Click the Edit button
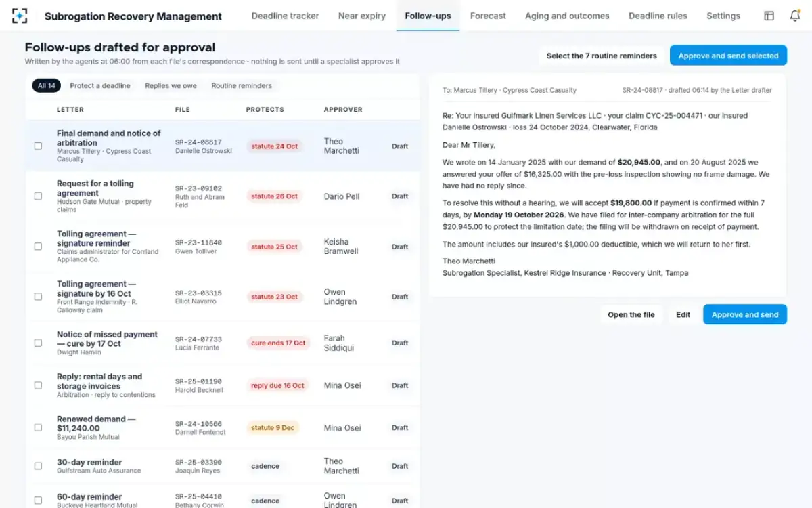 tap(683, 314)
